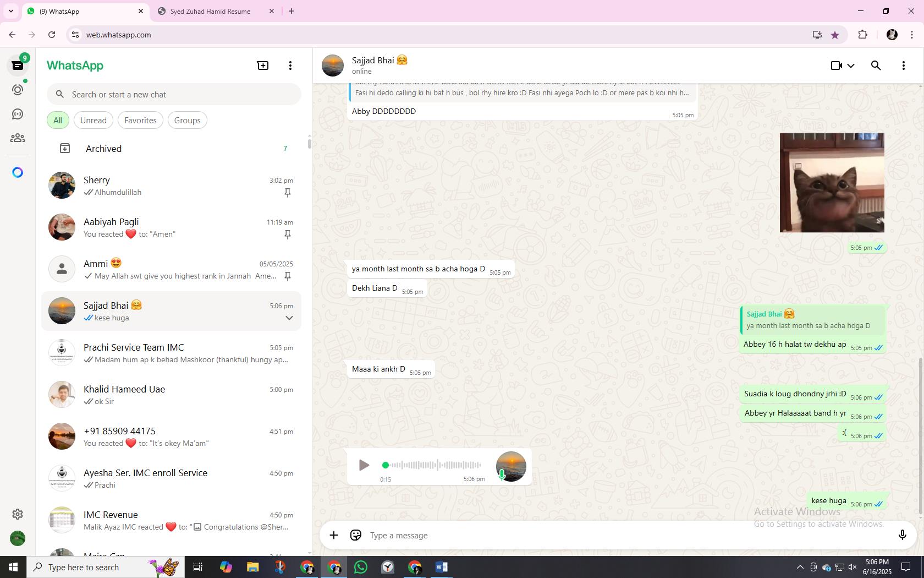The height and width of the screenshot is (578, 924).
Task: Open tab search dropdown arrow
Action: pyautogui.click(x=10, y=11)
